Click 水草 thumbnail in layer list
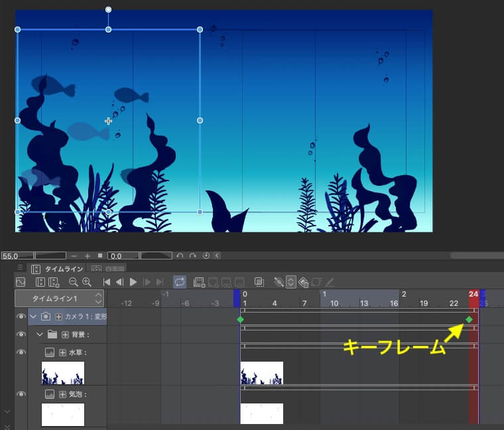This screenshot has width=504, height=430. [63, 373]
